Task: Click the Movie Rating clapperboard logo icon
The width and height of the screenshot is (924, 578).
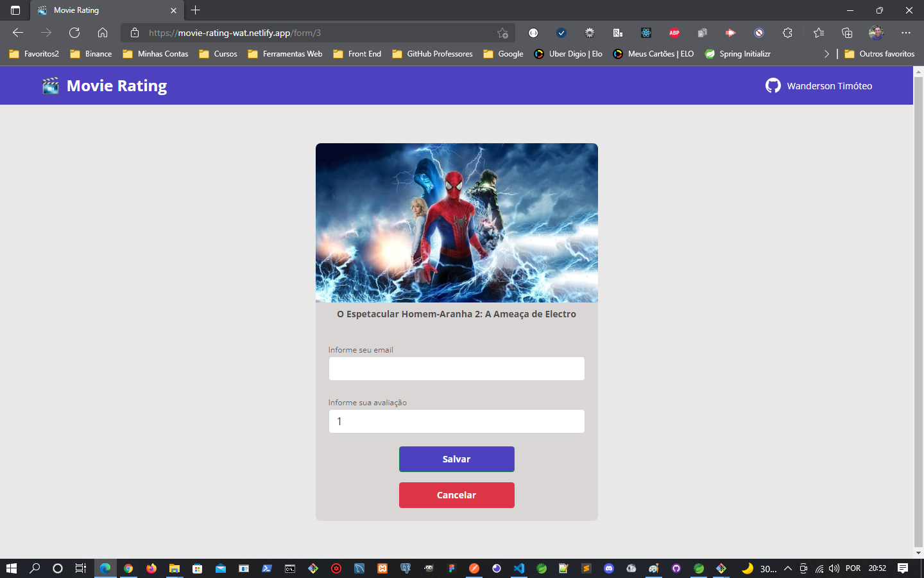Action: (x=51, y=86)
